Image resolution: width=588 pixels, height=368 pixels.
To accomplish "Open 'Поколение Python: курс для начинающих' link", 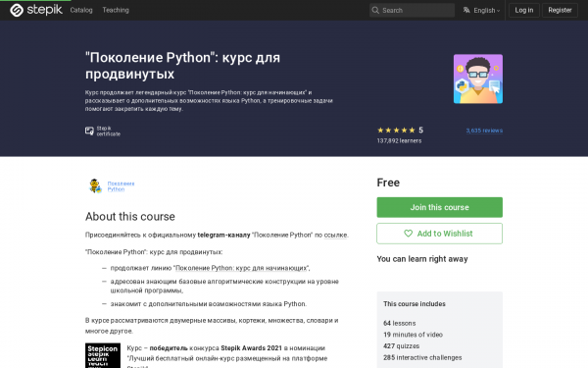I will click(x=241, y=268).
